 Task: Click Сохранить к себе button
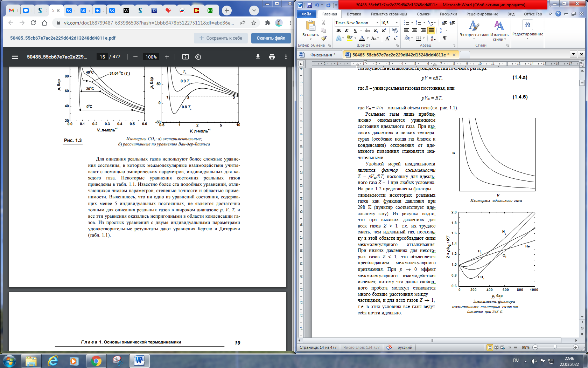(221, 38)
